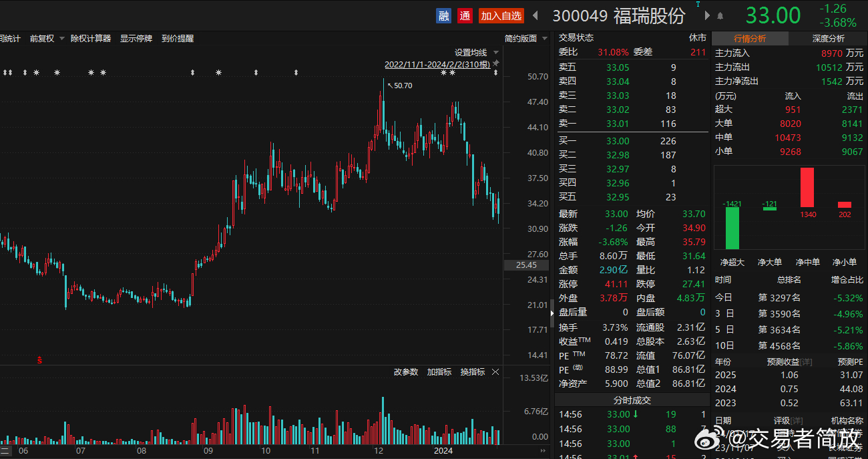Image resolution: width=868 pixels, height=459 pixels.
Task: Click the pin icon beside date range
Action: click(496, 64)
